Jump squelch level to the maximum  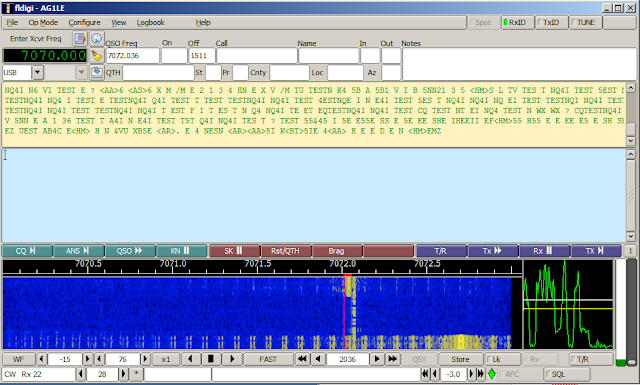click(x=481, y=374)
